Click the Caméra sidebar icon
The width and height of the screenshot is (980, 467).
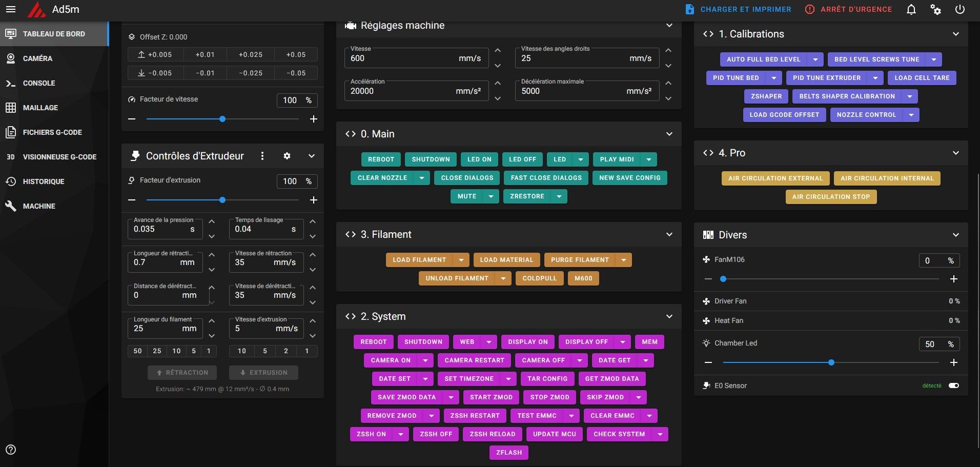coord(11,58)
